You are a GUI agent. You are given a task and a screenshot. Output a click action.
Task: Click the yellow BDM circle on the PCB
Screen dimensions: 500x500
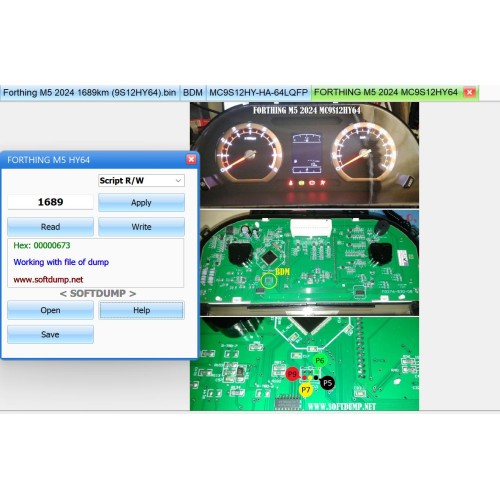click(269, 280)
